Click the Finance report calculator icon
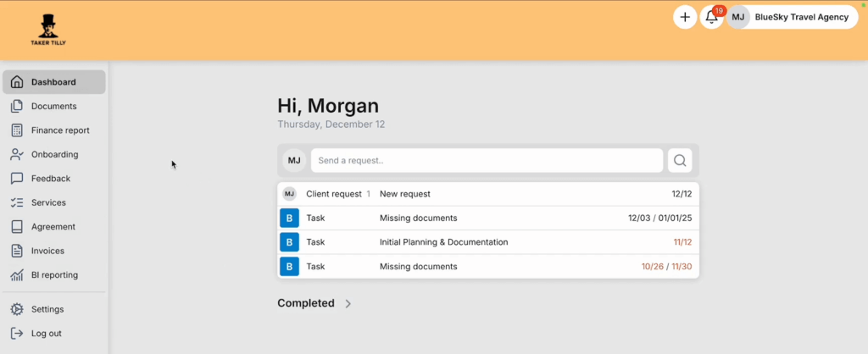The height and width of the screenshot is (354, 868). (x=16, y=130)
